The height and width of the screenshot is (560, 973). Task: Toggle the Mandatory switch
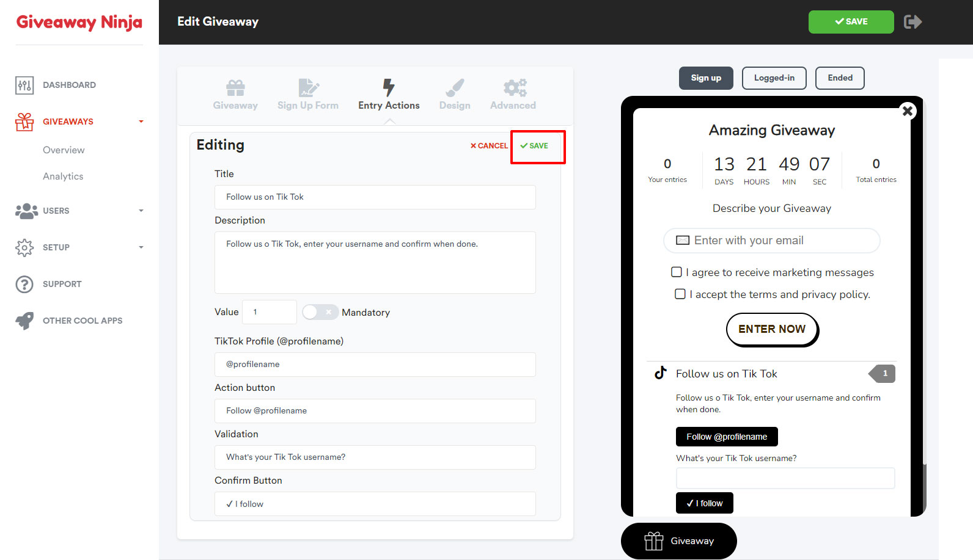[320, 312]
